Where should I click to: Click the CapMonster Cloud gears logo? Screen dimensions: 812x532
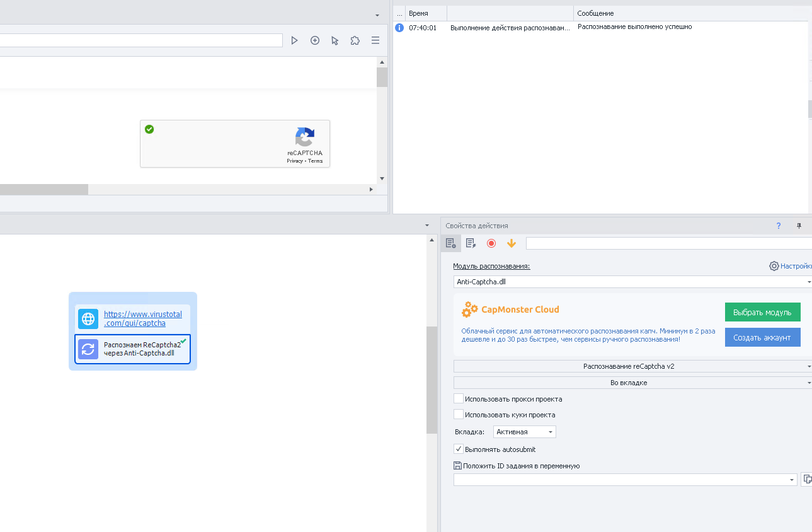(x=470, y=309)
